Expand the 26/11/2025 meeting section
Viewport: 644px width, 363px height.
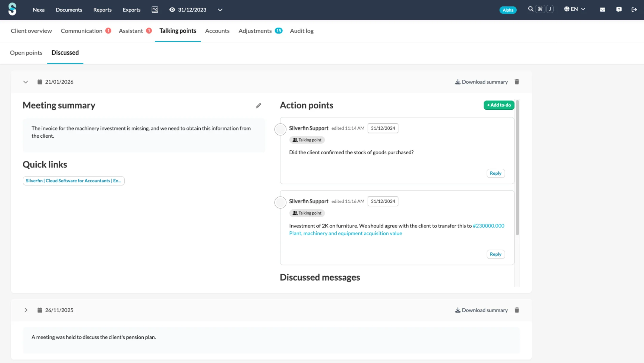click(26, 310)
